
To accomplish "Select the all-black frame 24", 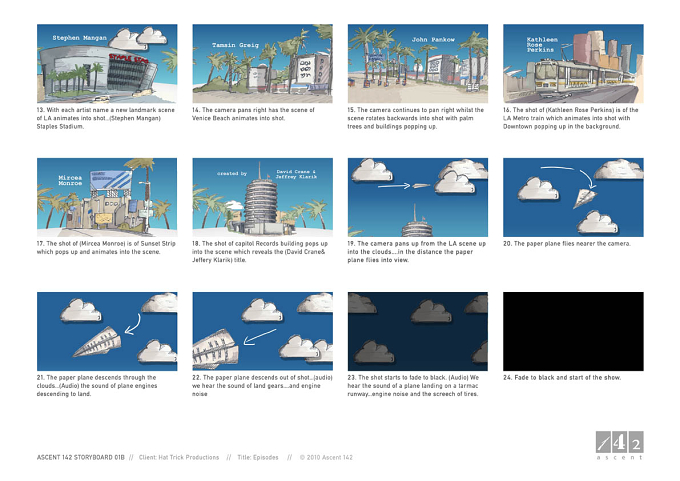I will (x=573, y=331).
